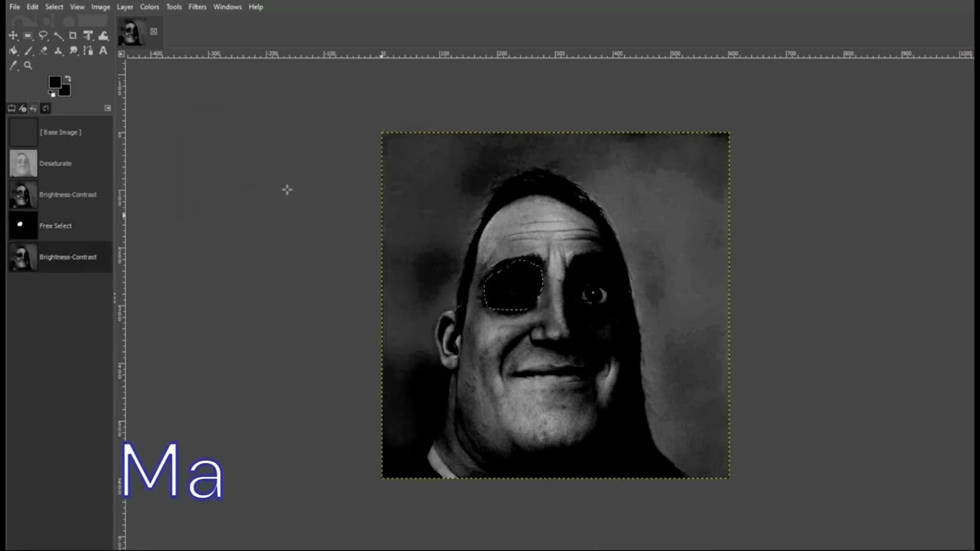This screenshot has width=980, height=551.
Task: Select the Rectangle Select tool
Action: (x=28, y=35)
